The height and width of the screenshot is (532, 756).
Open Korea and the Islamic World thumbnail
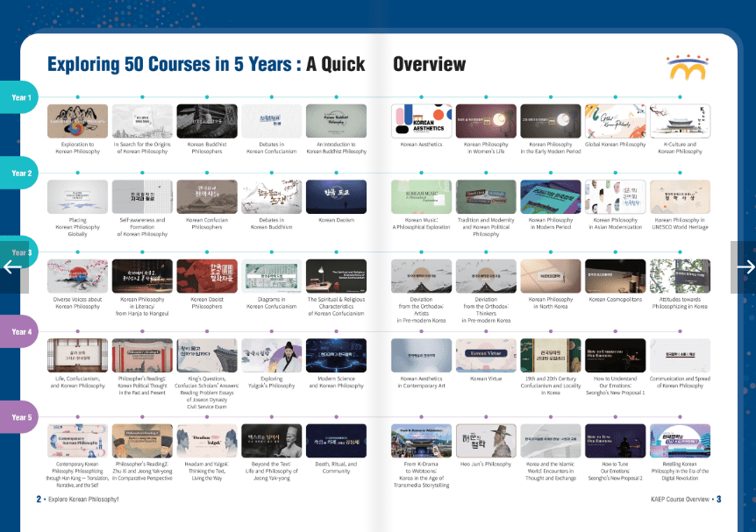pos(551,441)
